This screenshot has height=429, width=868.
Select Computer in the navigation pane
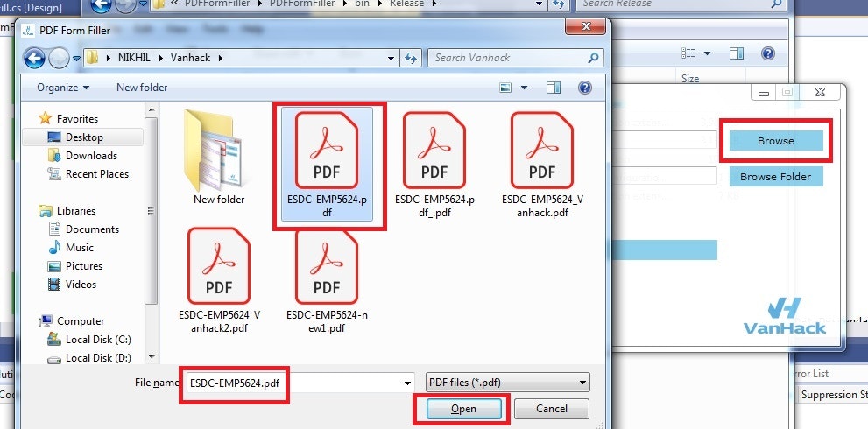(x=81, y=321)
